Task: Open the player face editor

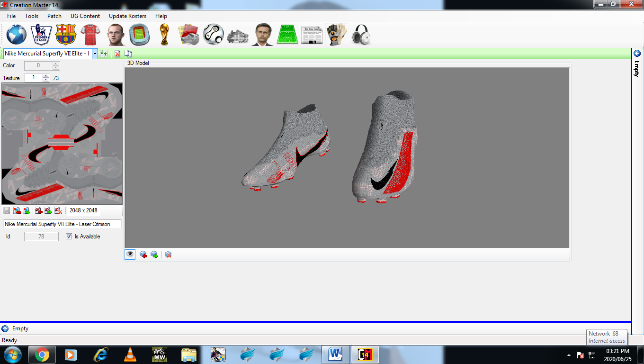Action: (x=115, y=35)
